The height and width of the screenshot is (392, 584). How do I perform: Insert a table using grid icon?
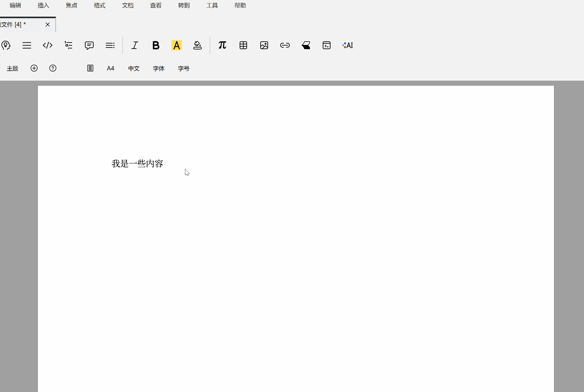[x=243, y=45]
